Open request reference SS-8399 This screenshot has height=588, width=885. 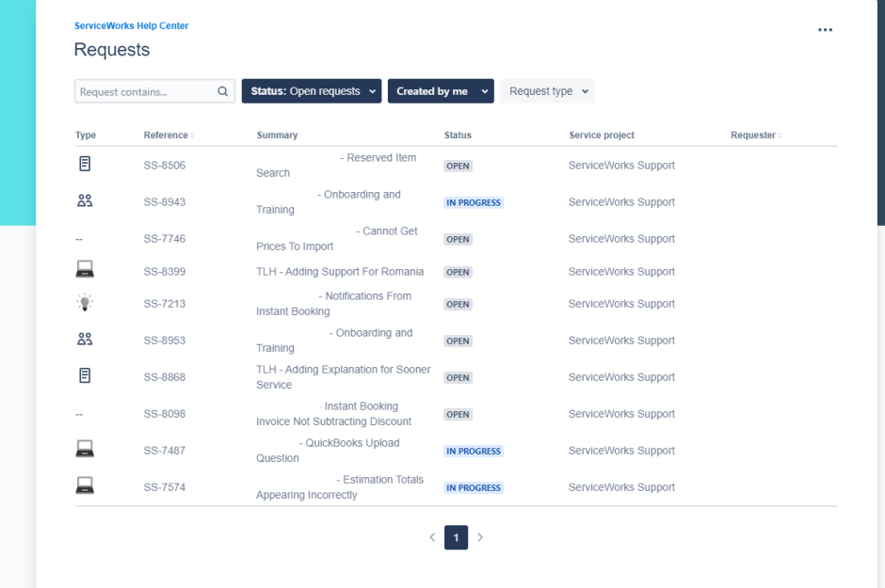pos(164,271)
